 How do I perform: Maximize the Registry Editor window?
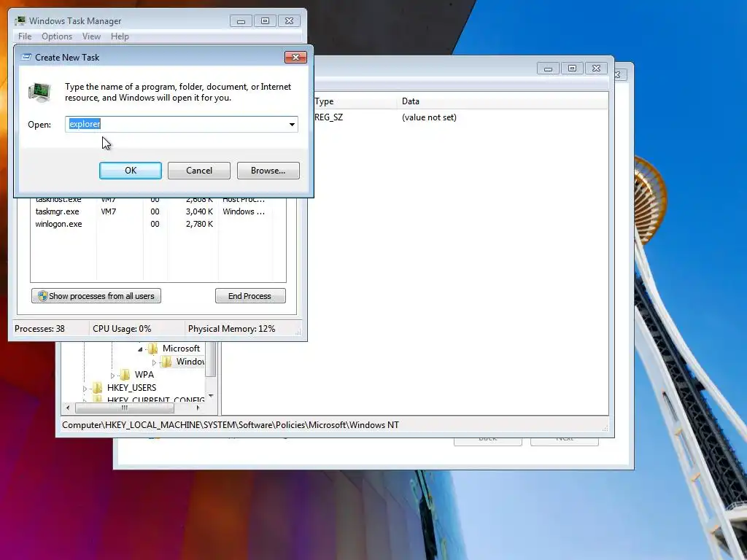572,69
